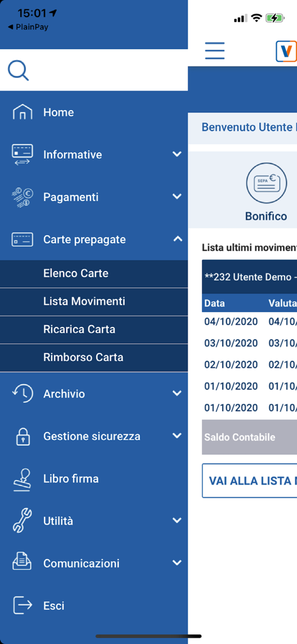This screenshot has width=297, height=644.
Task: Tap Esci label to log out
Action: coord(54,606)
